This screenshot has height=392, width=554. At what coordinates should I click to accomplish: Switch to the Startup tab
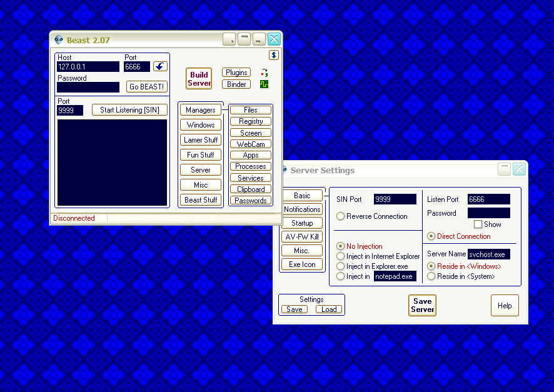[x=302, y=223]
